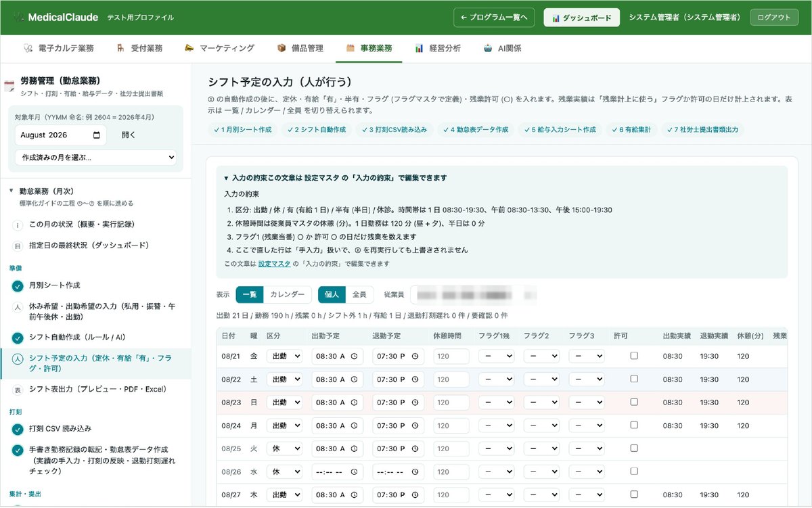The image size is (812, 508).
Task: Click the robot icon for AI関係
Action: (x=488, y=49)
